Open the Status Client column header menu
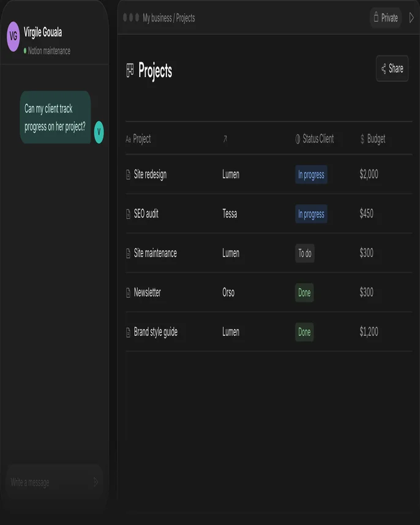Viewport: 420px width, 525px height. 315,139
